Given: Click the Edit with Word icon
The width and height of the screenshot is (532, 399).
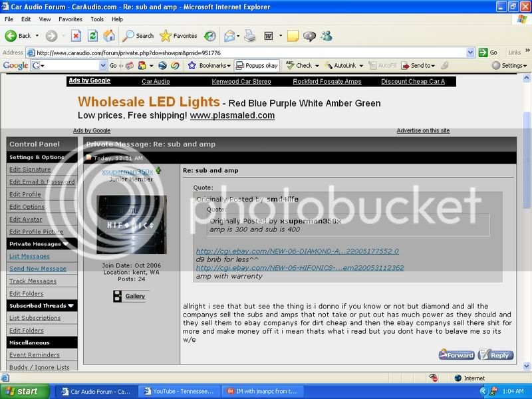Looking at the screenshot, I should pos(269,36).
